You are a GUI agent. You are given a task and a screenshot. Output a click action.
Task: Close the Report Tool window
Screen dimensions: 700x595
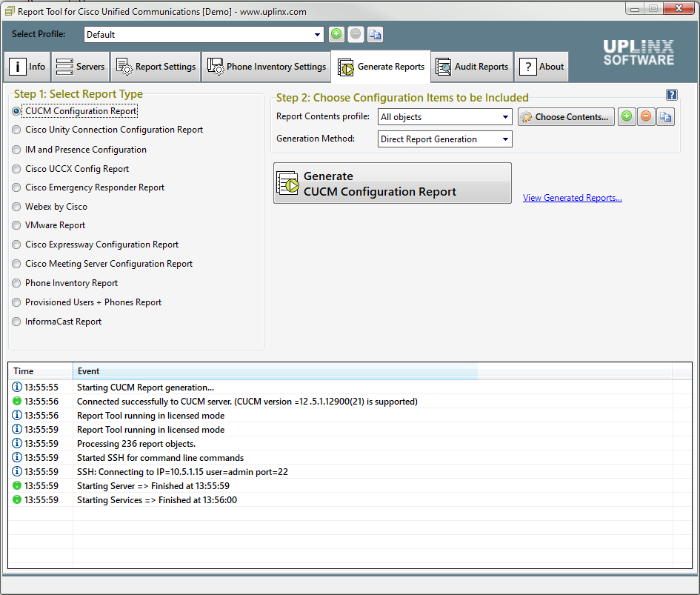click(679, 8)
